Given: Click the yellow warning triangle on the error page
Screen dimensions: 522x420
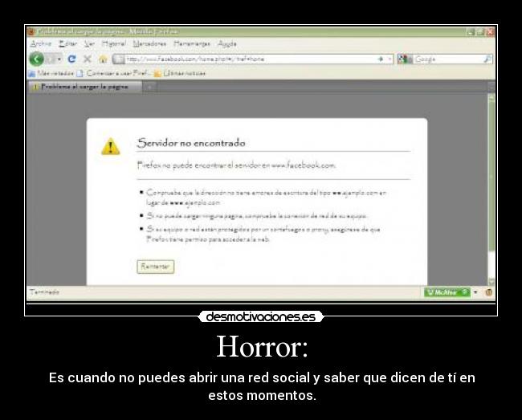Looking at the screenshot, I should pyautogui.click(x=111, y=146).
